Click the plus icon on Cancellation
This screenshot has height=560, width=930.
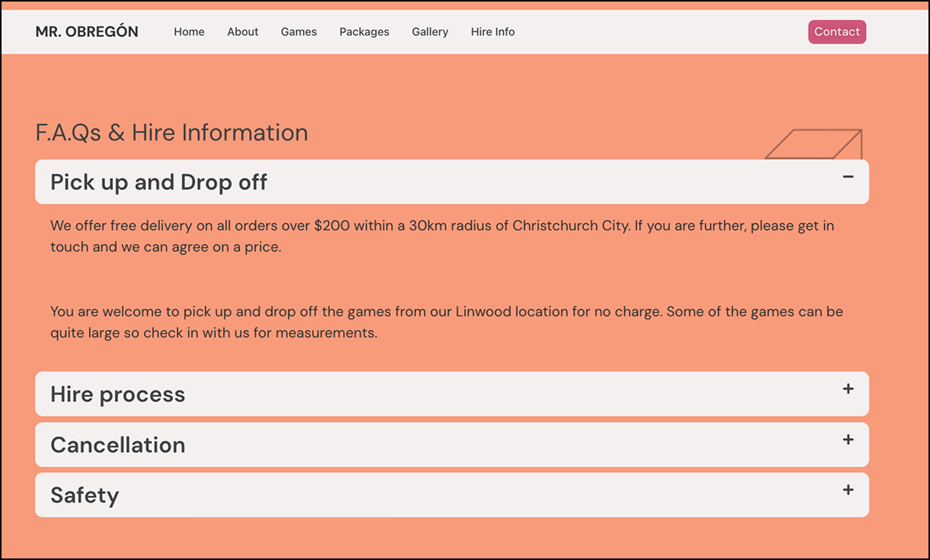(847, 440)
